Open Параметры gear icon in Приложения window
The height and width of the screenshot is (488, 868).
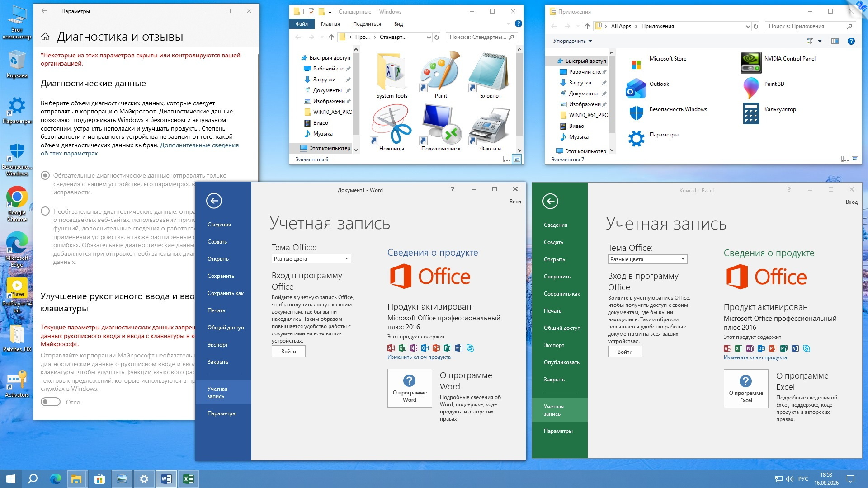pyautogui.click(x=636, y=139)
